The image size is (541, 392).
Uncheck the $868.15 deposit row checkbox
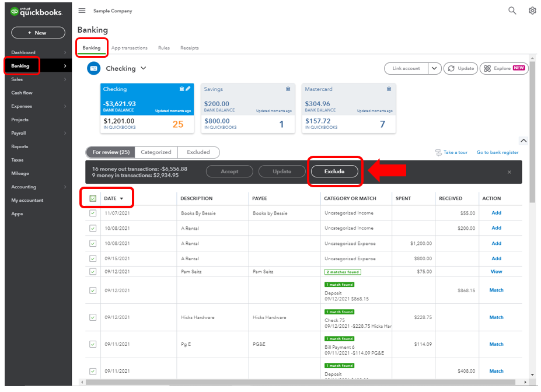(x=93, y=290)
